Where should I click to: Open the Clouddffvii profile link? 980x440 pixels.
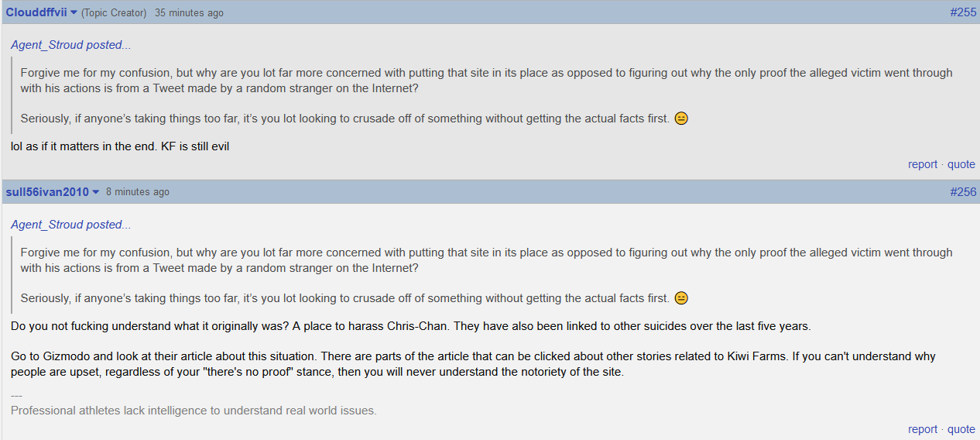[36, 12]
